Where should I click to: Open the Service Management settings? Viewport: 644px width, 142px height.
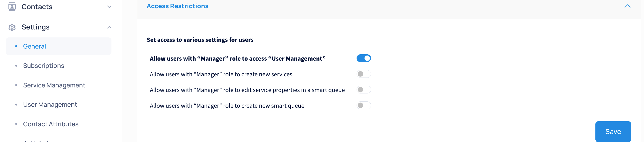pos(54,85)
